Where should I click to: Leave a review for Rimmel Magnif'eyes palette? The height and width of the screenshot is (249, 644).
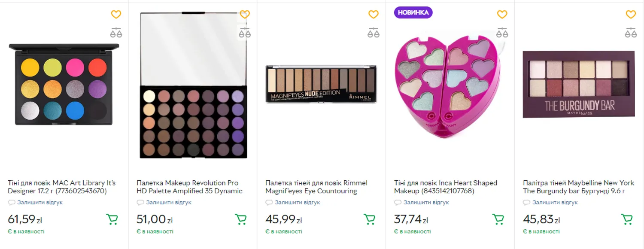[297, 202]
